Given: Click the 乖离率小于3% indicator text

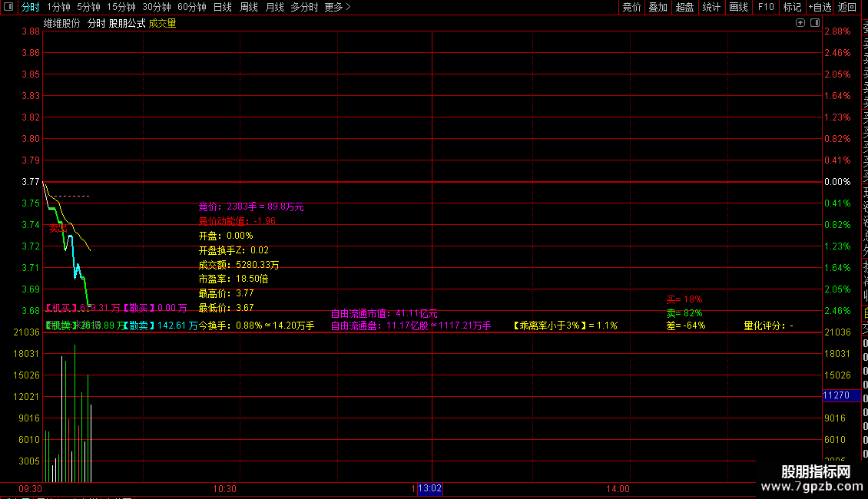Looking at the screenshot, I should [565, 326].
